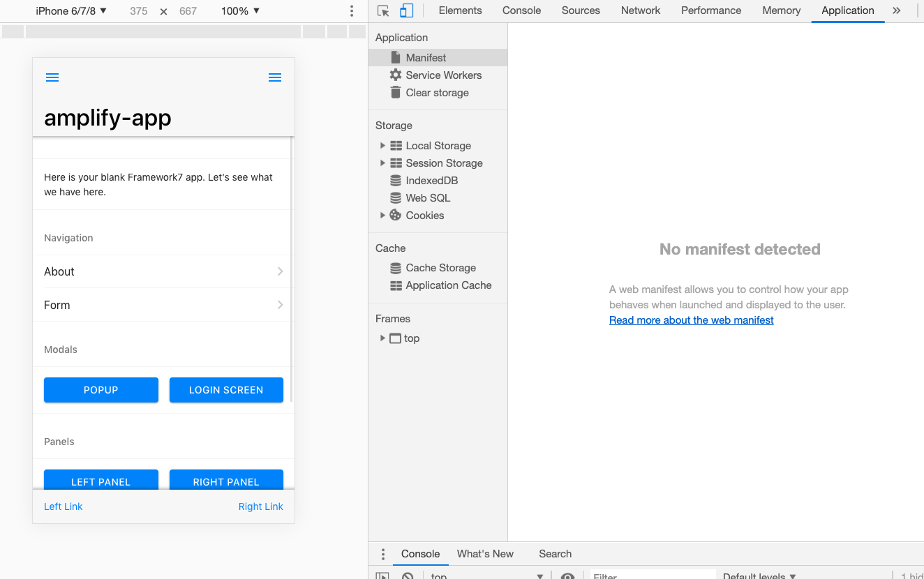This screenshot has height=579, width=924.
Task: Click the device height field showing 667
Action: (x=188, y=11)
